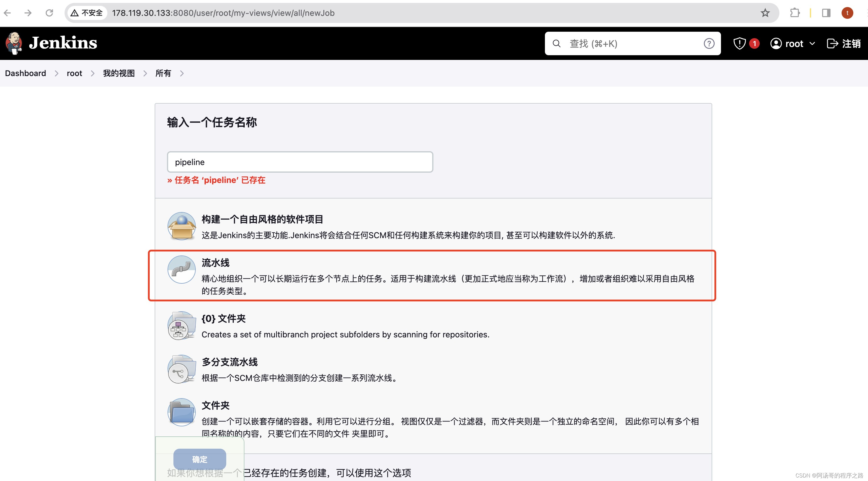Viewport: 868px width, 481px height.
Task: Open security warnings shield icon
Action: click(739, 43)
